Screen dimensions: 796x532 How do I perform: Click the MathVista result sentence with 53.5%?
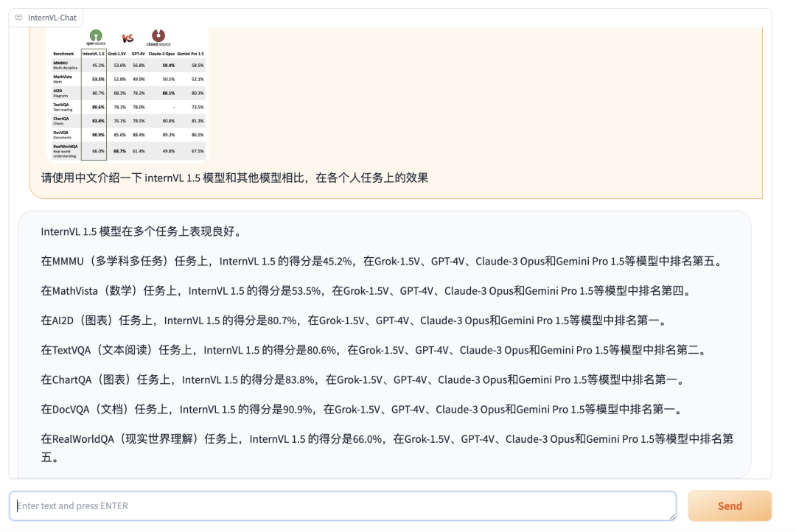(366, 291)
